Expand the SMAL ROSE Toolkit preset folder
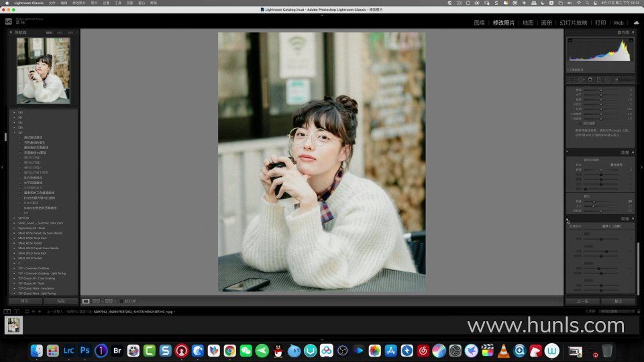Screen dimensions: 644x362 click(15, 243)
